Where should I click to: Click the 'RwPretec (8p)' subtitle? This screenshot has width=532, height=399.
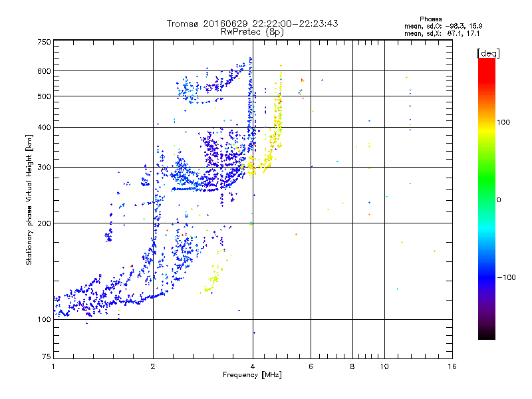click(252, 32)
